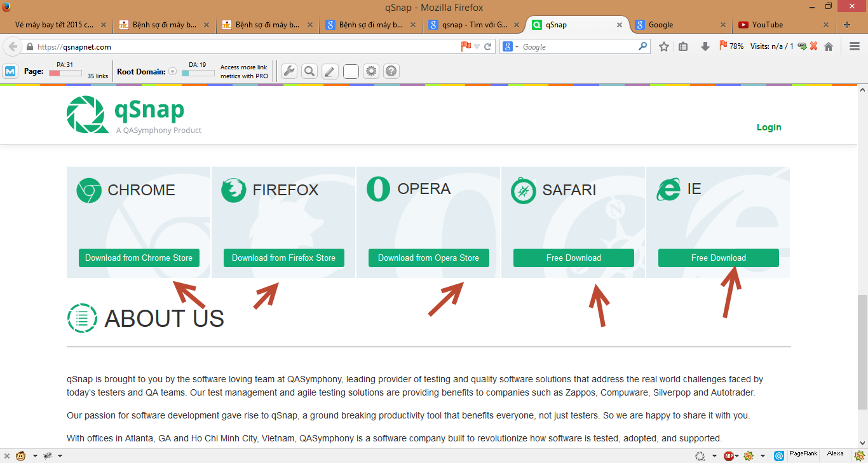The height and width of the screenshot is (463, 868).
Task: Click the Login link
Action: [x=769, y=127]
